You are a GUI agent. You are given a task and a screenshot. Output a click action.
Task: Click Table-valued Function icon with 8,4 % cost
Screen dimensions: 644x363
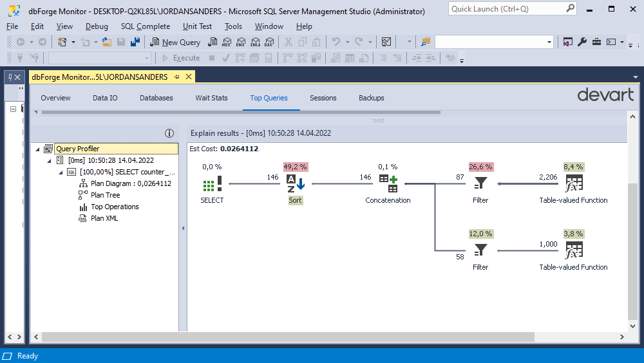click(x=574, y=183)
